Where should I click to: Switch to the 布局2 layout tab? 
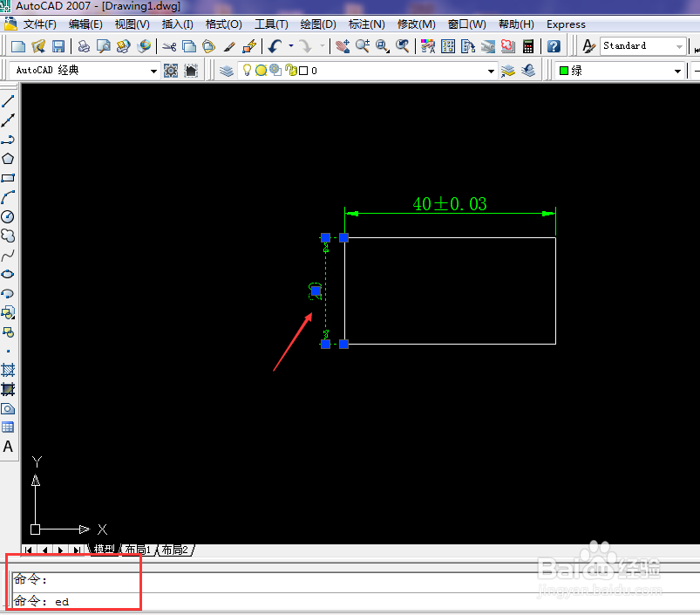pos(174,550)
